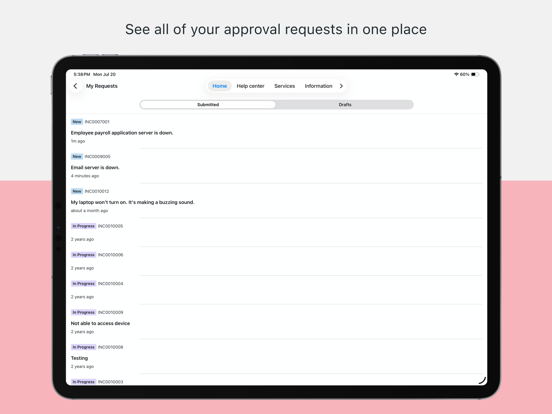Click the My Requests title

[x=102, y=86]
